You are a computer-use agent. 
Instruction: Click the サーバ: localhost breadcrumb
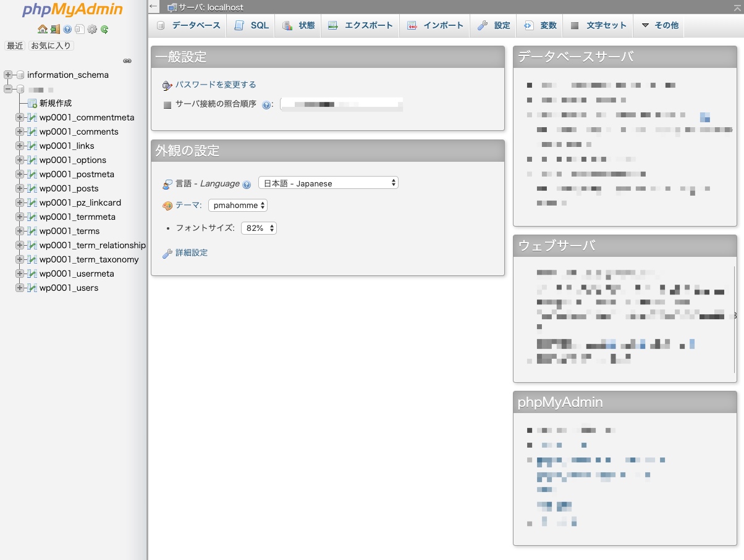tap(211, 7)
